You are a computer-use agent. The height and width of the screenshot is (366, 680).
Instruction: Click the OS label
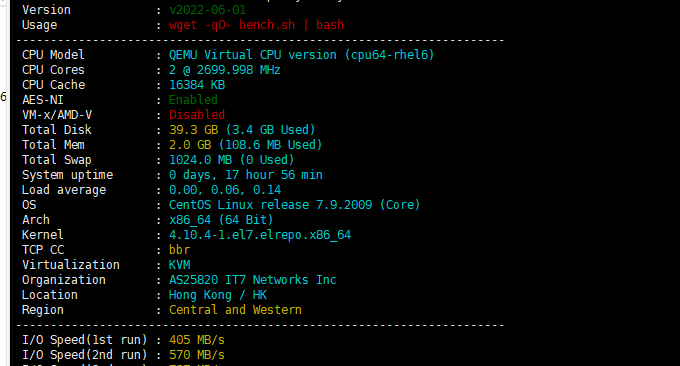(29, 205)
